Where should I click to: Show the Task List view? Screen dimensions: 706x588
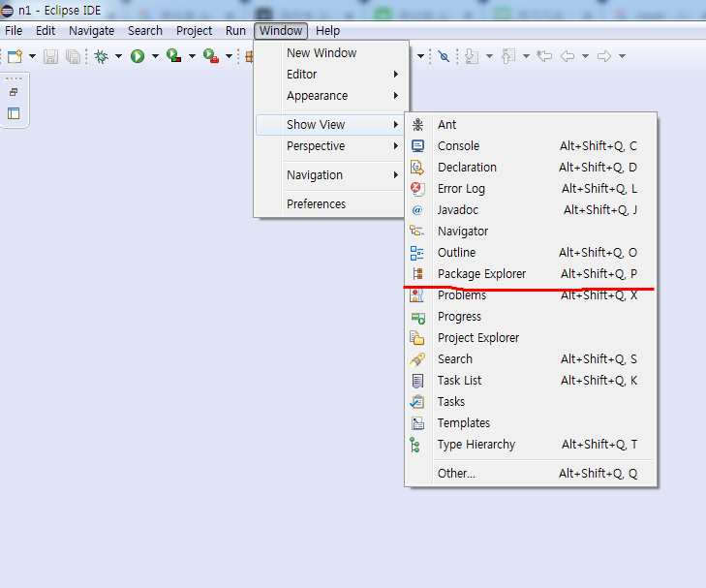pos(531,381)
